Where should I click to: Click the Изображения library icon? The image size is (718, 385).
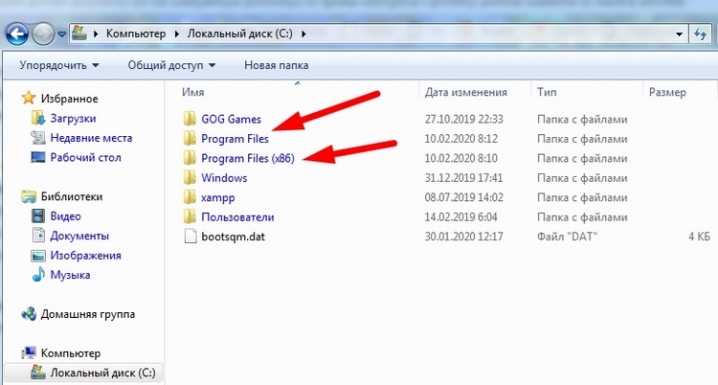38,255
